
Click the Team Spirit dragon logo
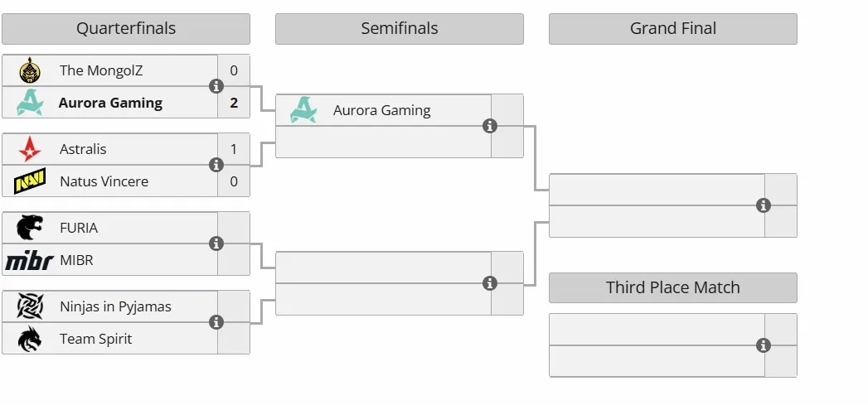tap(29, 339)
